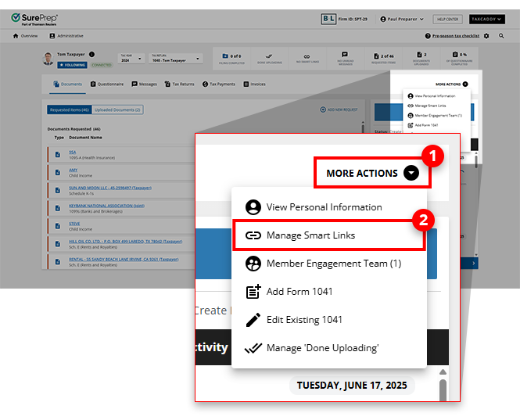Select Add Form 1041 in small original menu

click(x=436, y=125)
